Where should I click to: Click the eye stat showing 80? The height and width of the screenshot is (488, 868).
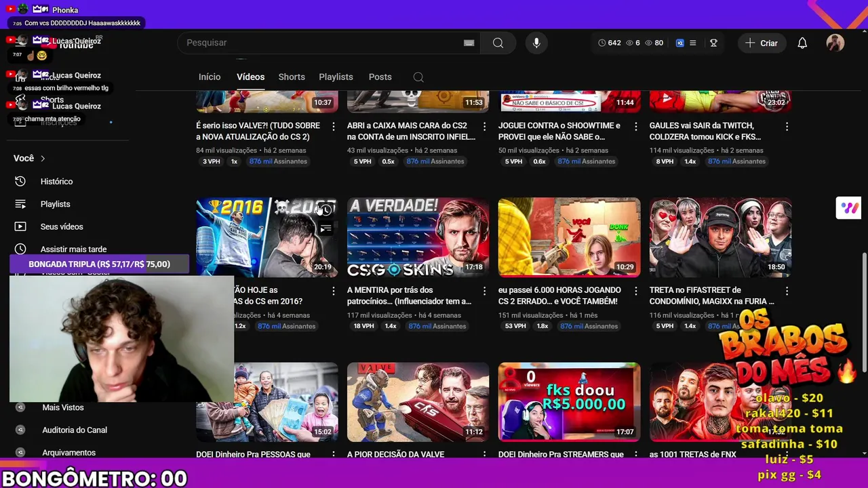[x=654, y=43]
